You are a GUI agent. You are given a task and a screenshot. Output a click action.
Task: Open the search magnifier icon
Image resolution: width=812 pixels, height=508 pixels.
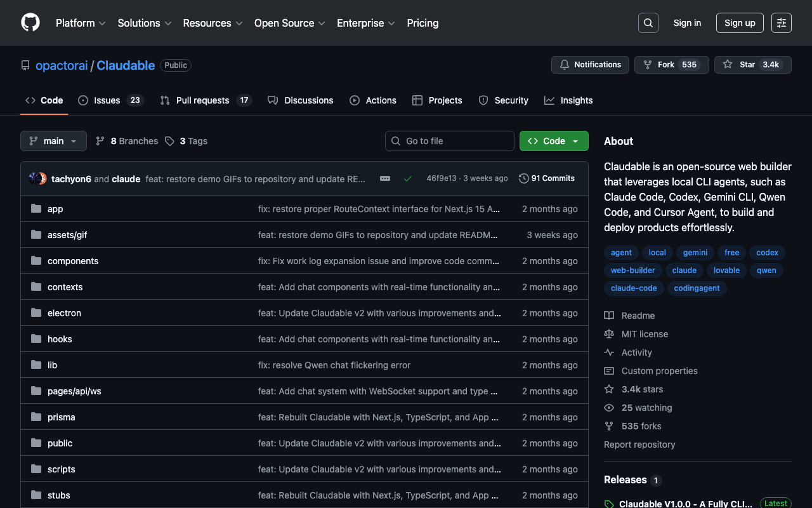click(648, 23)
